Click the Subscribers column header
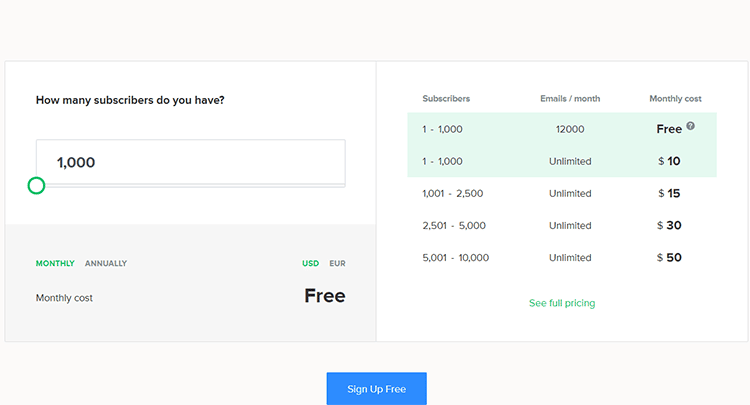Viewport: 750px width, 405px height. pyautogui.click(x=446, y=99)
